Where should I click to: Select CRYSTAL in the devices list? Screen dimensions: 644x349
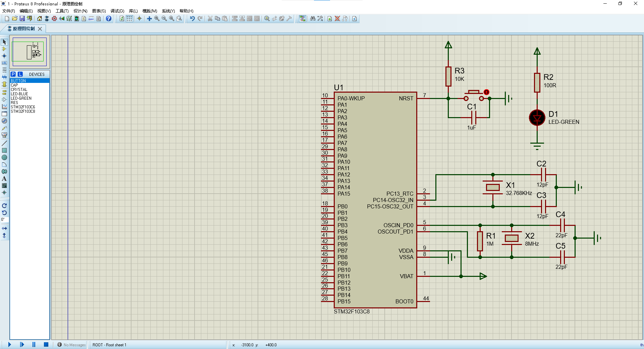pyautogui.click(x=30, y=90)
